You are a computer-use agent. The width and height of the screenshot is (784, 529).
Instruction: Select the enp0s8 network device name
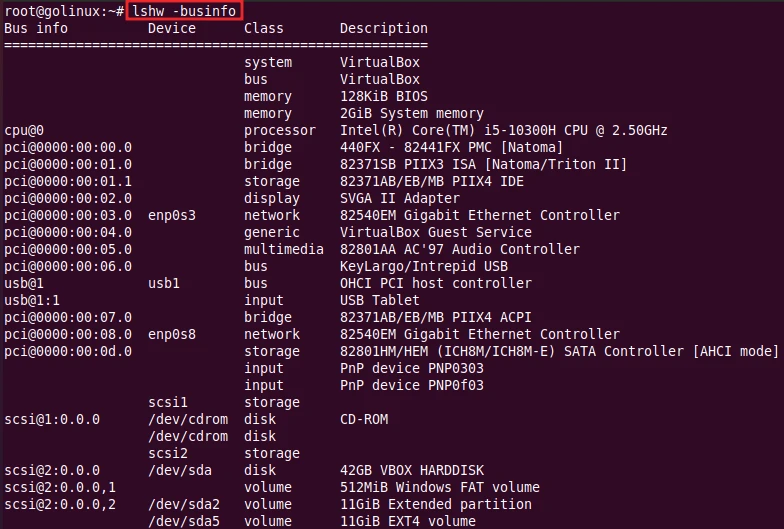(x=172, y=334)
